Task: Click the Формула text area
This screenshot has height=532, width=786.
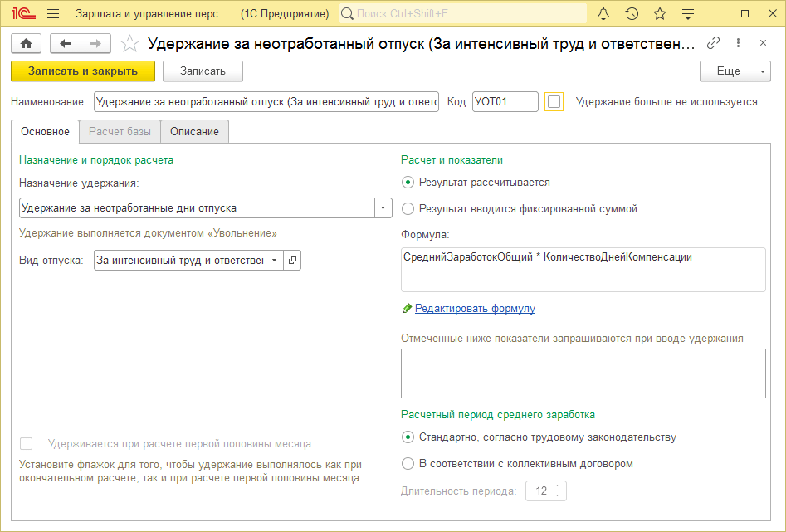Action: [x=583, y=269]
